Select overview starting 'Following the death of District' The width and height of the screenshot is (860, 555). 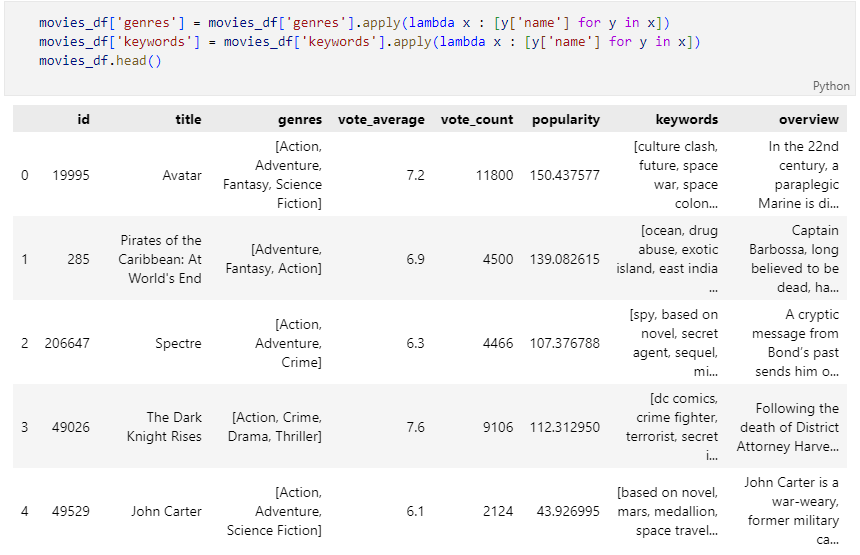(788, 427)
